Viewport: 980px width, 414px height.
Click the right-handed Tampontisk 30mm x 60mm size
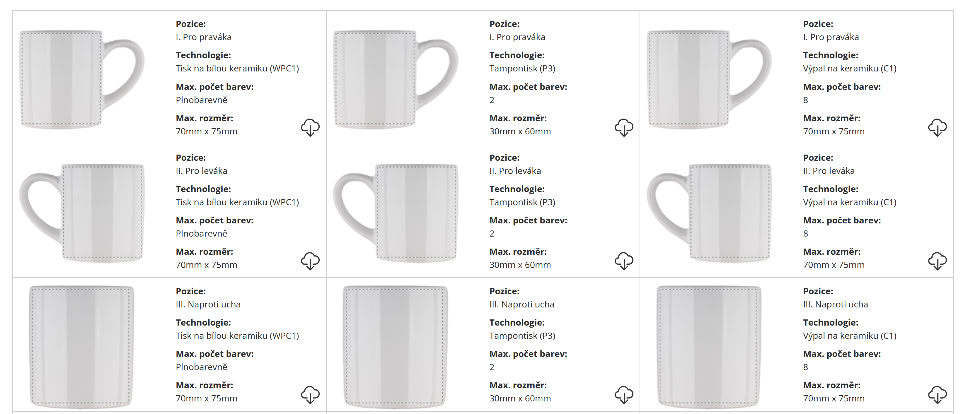(x=520, y=131)
